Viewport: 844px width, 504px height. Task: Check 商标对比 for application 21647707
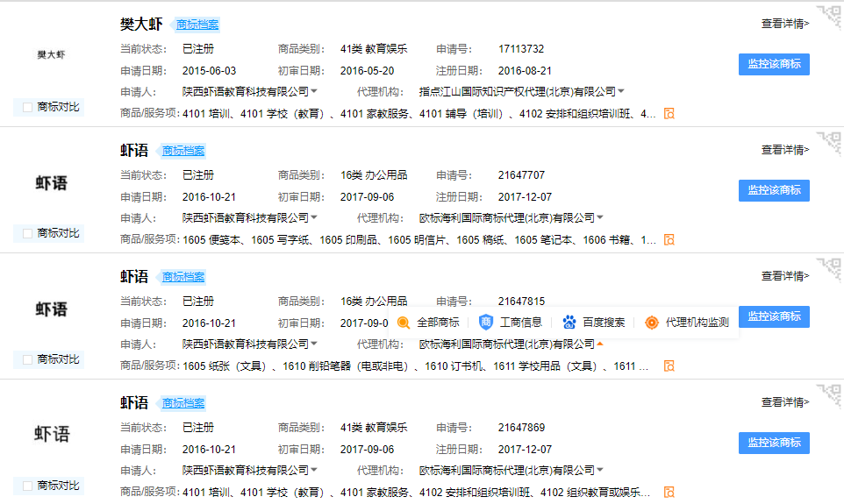(27, 233)
